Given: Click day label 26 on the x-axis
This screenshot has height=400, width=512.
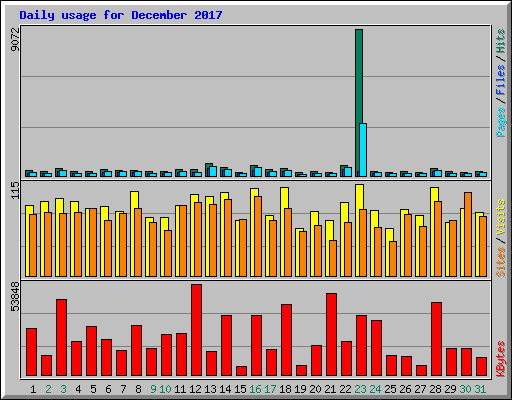Looking at the screenshot, I should [x=405, y=389].
